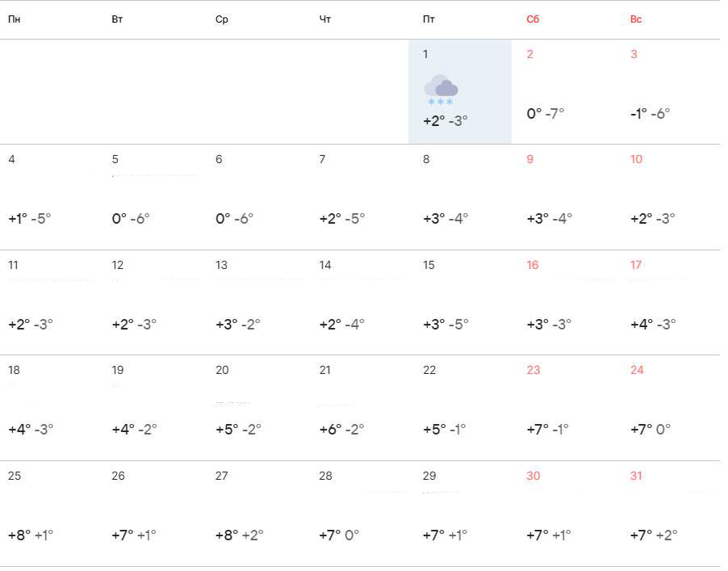Select Saturday the 2nd forecast cell
The image size is (728, 571).
click(x=563, y=92)
